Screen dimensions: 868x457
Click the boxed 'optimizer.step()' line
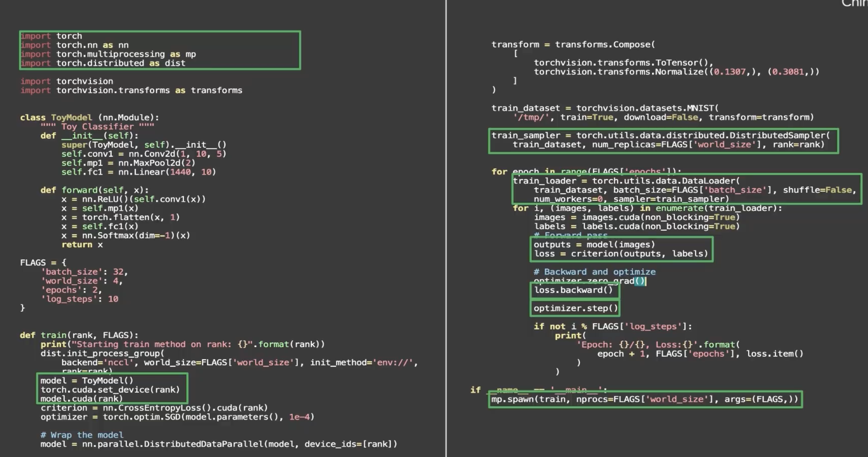pyautogui.click(x=575, y=308)
